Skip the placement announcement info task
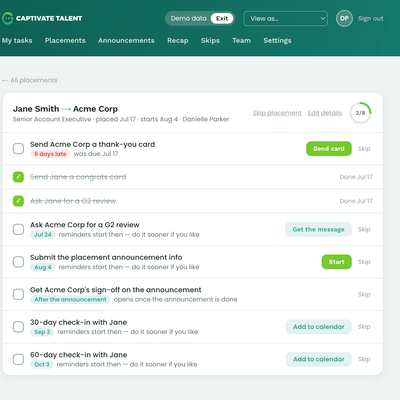The image size is (400, 400). click(364, 262)
